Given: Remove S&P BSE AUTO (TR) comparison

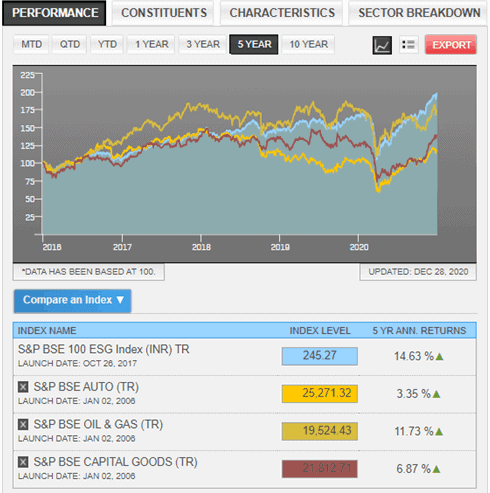Looking at the screenshot, I should pyautogui.click(x=23, y=387).
